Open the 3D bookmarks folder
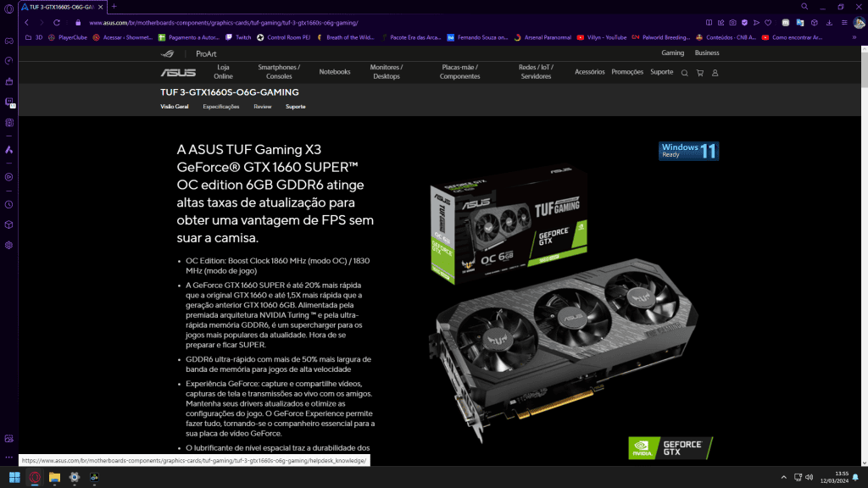868x488 pixels. (34, 37)
